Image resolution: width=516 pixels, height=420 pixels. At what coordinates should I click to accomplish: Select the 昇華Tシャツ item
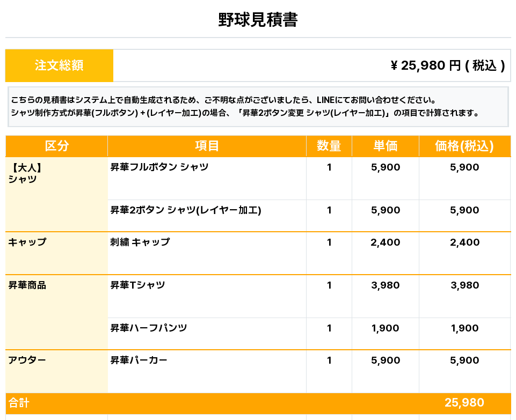click(x=137, y=285)
